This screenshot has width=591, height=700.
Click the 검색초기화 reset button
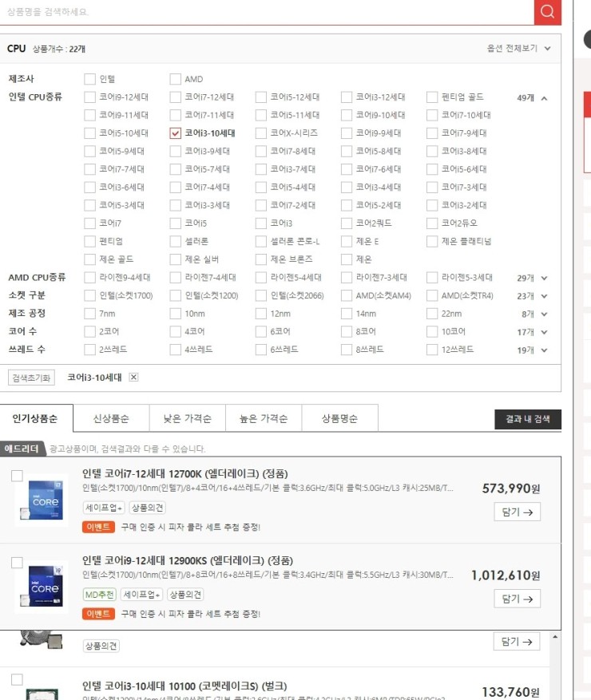click(31, 378)
